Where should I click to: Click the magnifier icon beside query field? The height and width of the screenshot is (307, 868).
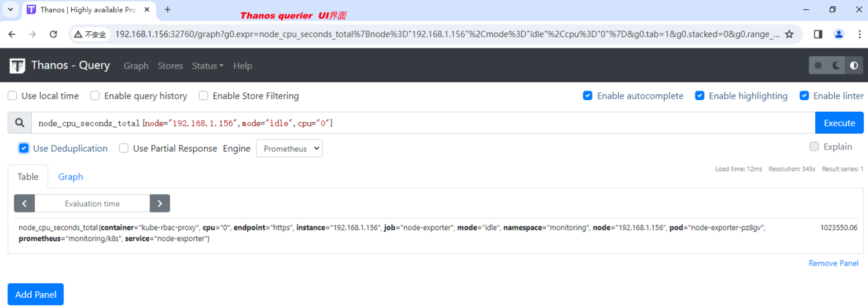pyautogui.click(x=20, y=123)
